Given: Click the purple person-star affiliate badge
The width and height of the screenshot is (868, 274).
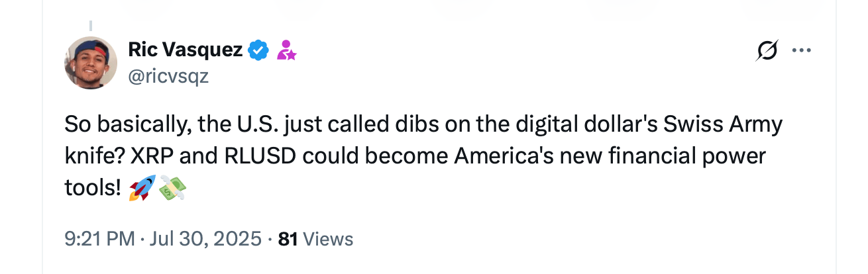Looking at the screenshot, I should coord(286,50).
